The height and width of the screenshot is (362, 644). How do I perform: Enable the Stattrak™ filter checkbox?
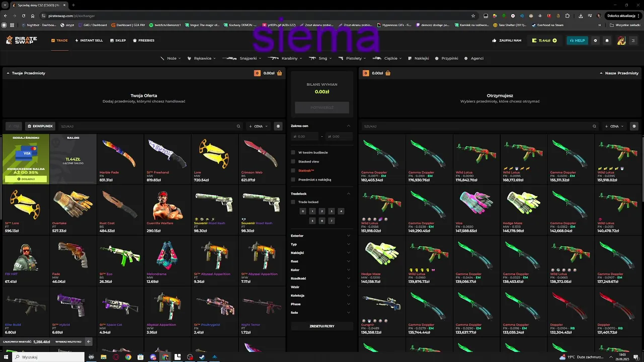click(293, 170)
